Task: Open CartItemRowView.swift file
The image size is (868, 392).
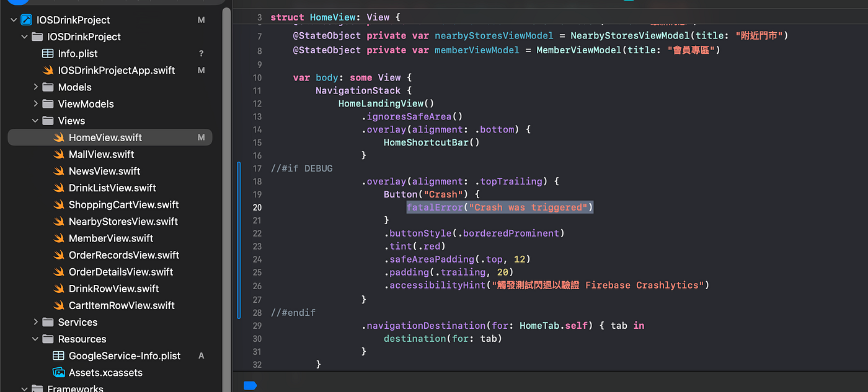Action: click(x=122, y=305)
